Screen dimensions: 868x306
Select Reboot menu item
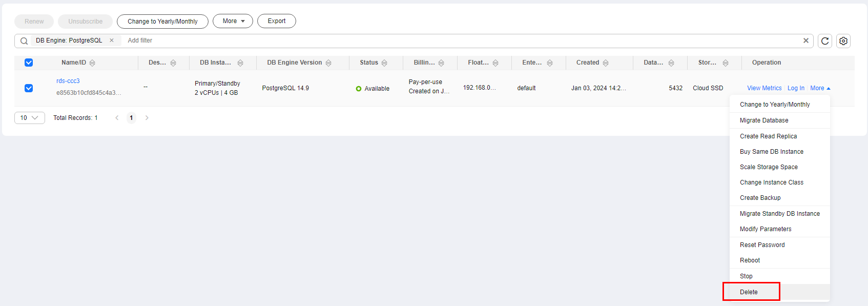780,260
